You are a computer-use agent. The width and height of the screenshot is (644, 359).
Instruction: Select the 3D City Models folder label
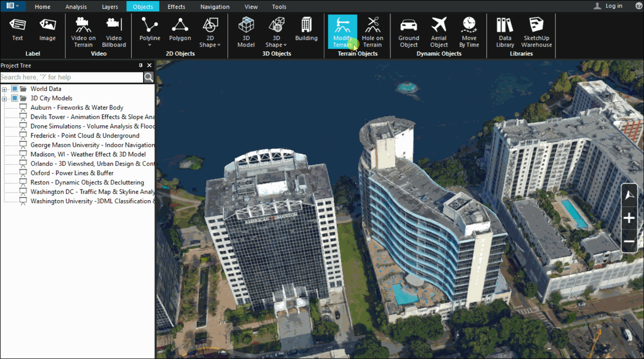(x=51, y=98)
